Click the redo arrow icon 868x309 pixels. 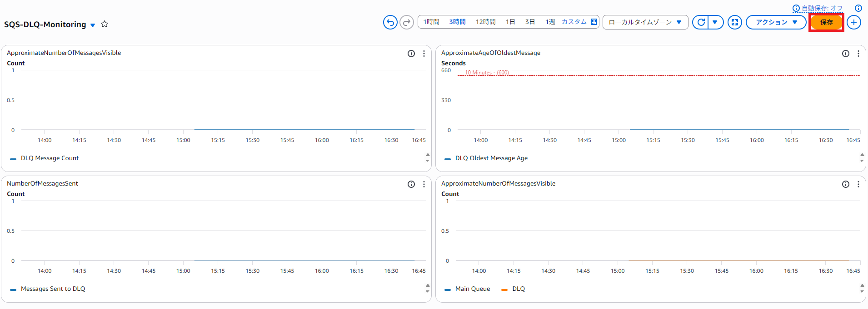point(407,22)
